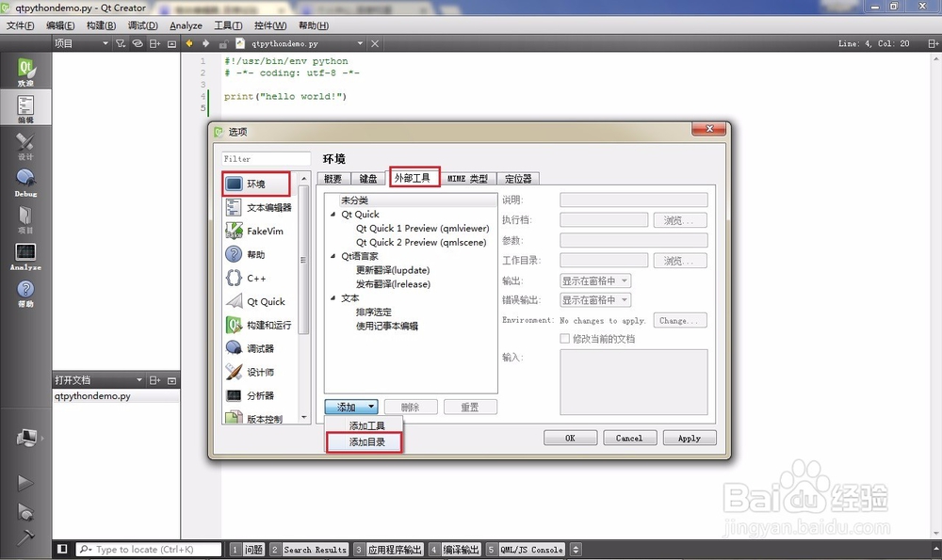
Task: Open the Design mode icon
Action: (25, 145)
